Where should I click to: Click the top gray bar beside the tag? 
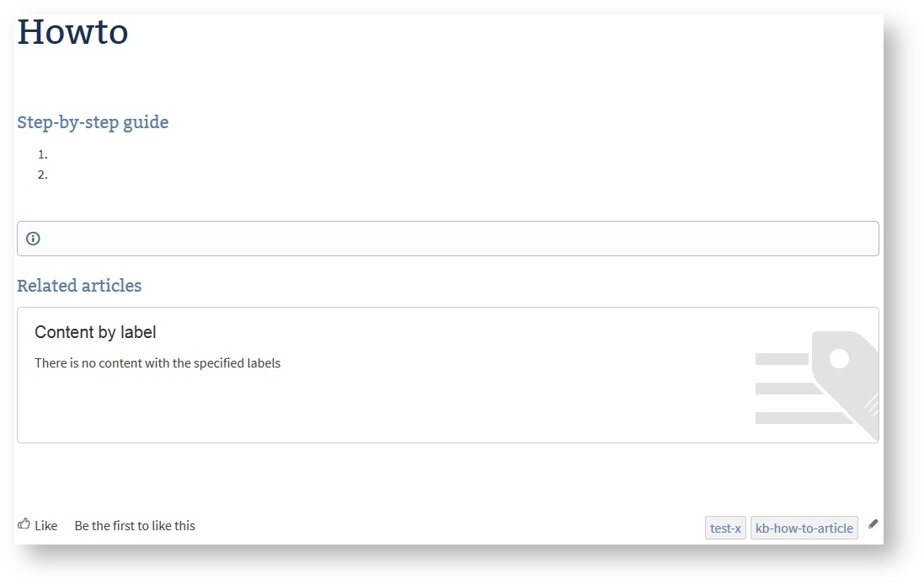pos(781,359)
